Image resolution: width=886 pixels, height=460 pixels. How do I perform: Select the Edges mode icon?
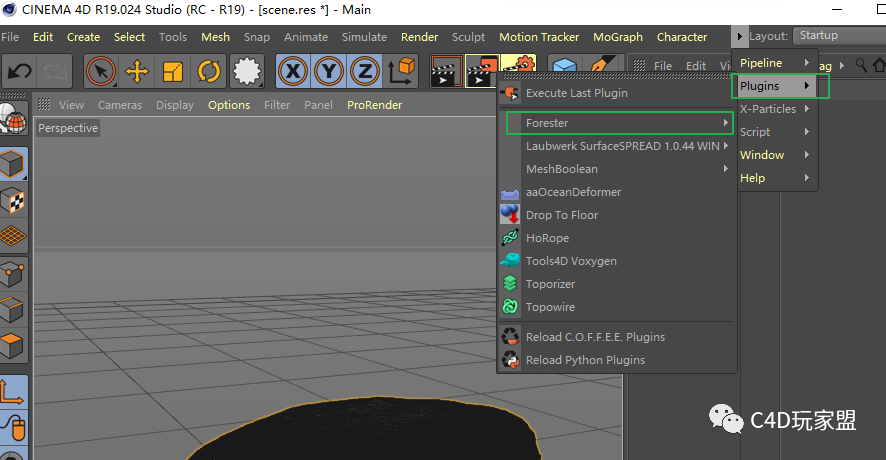tap(13, 310)
